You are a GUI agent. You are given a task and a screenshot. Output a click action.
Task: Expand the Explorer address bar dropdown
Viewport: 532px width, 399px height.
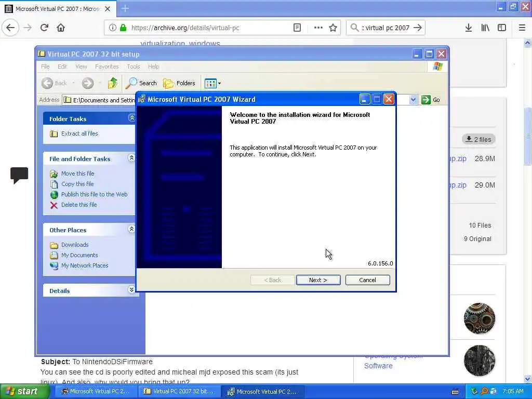413,100
